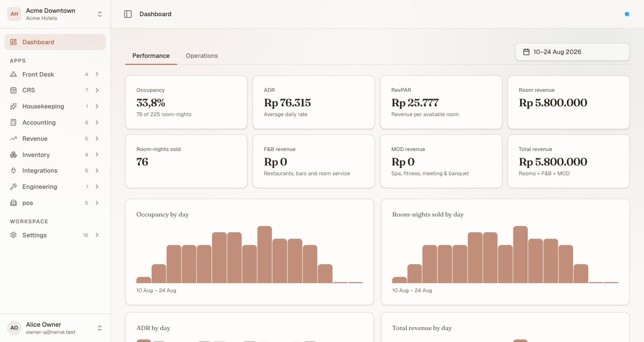
Task: Expand the Front Desk submenu chevron
Action: [97, 74]
